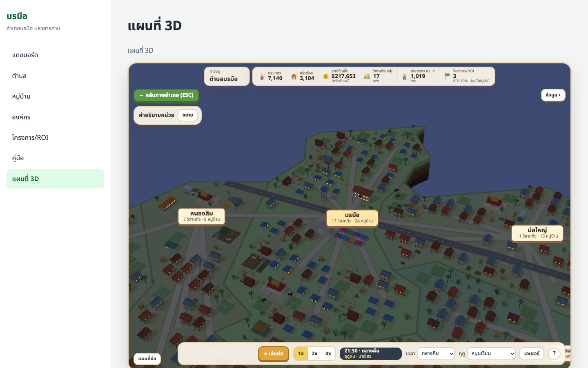Open the ฤดู season dropdown
The width and height of the screenshot is (588, 368).
pyautogui.click(x=491, y=354)
